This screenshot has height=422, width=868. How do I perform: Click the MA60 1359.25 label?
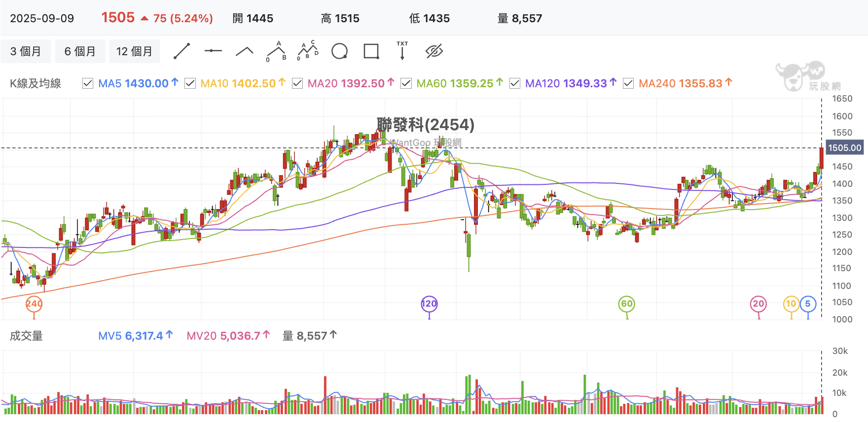pyautogui.click(x=460, y=84)
